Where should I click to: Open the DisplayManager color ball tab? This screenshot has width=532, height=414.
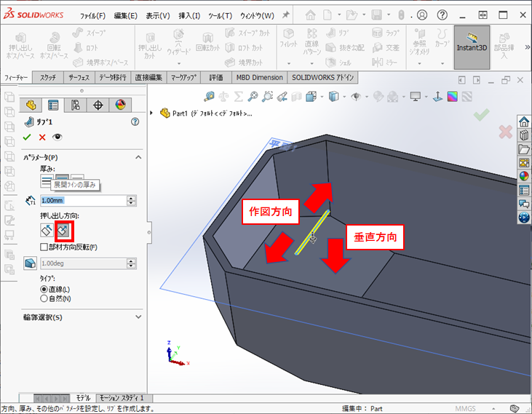coord(121,106)
